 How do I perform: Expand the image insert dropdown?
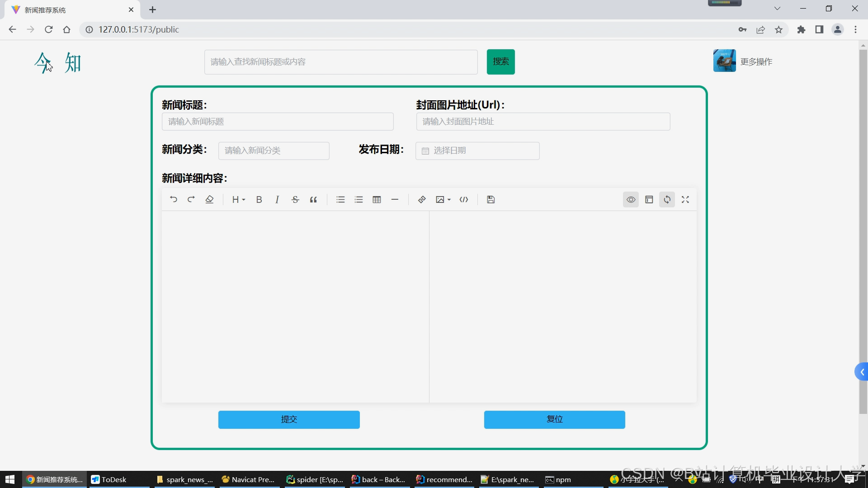point(443,199)
